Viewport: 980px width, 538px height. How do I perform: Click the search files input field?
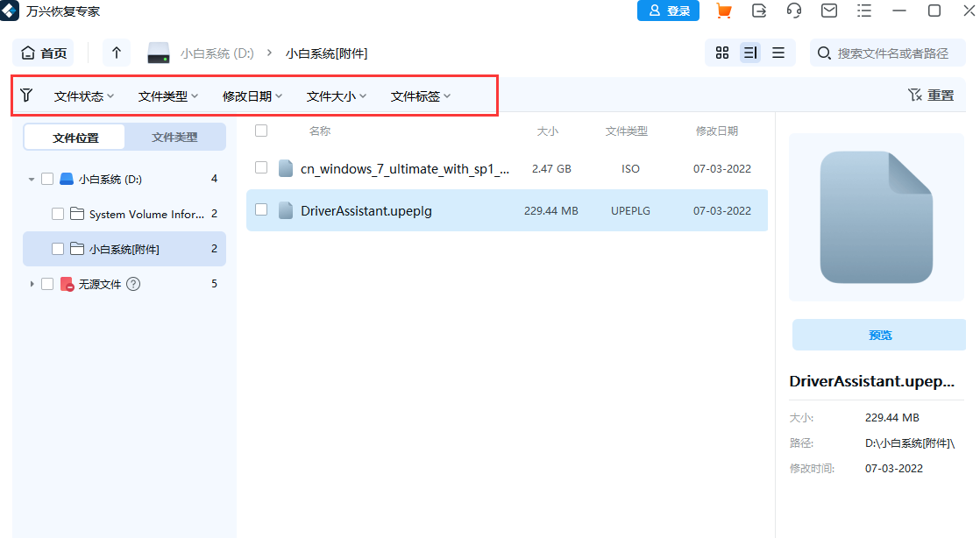[885, 53]
